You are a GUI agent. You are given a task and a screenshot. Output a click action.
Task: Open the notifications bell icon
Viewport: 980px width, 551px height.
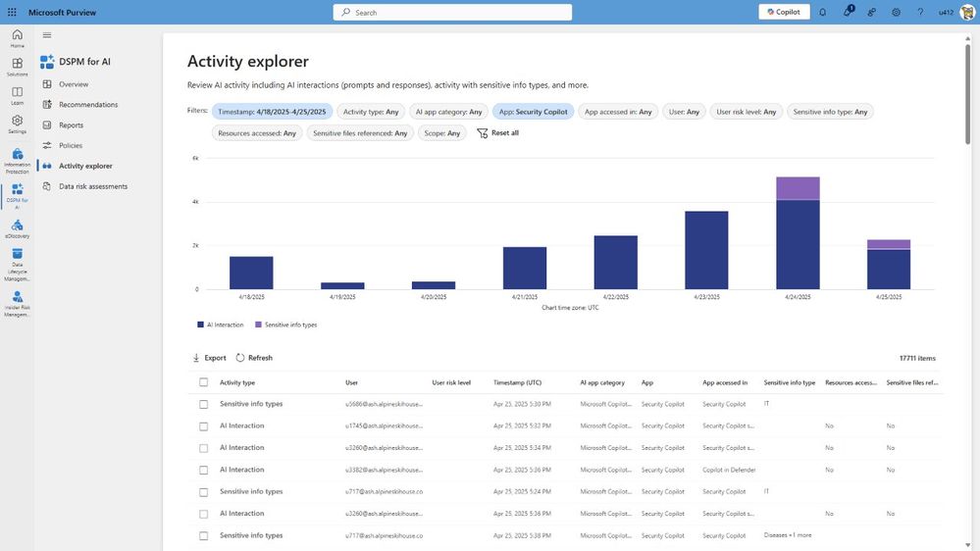822,12
